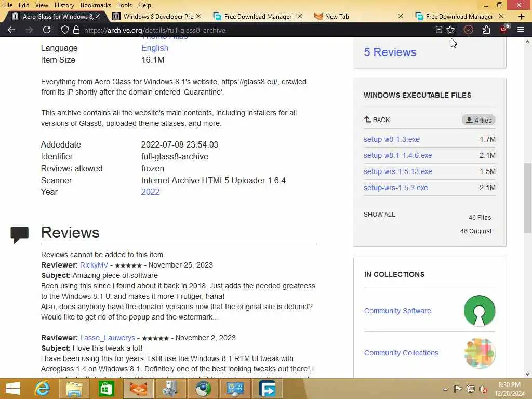Open the File menu
This screenshot has height=399, width=532.
pyautogui.click(x=7, y=5)
